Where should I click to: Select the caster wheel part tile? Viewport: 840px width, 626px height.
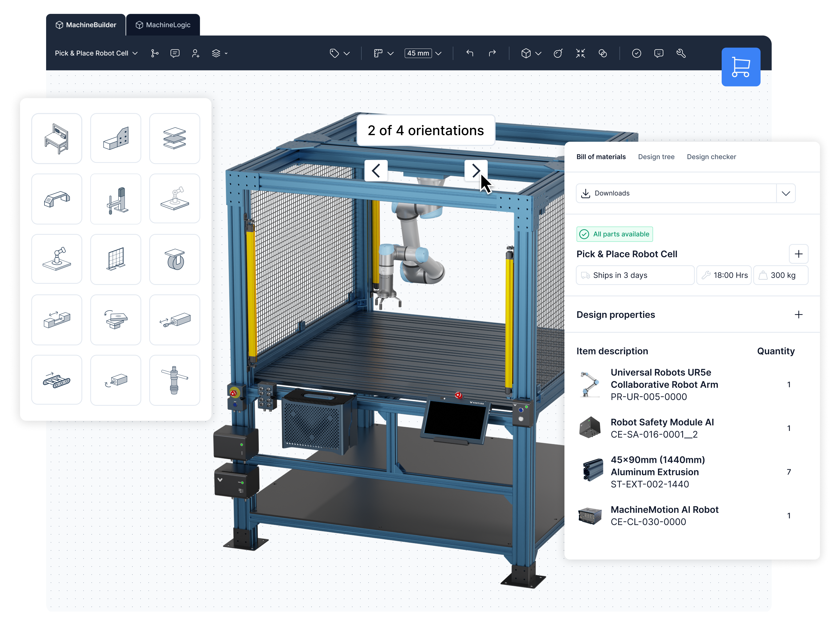(174, 259)
